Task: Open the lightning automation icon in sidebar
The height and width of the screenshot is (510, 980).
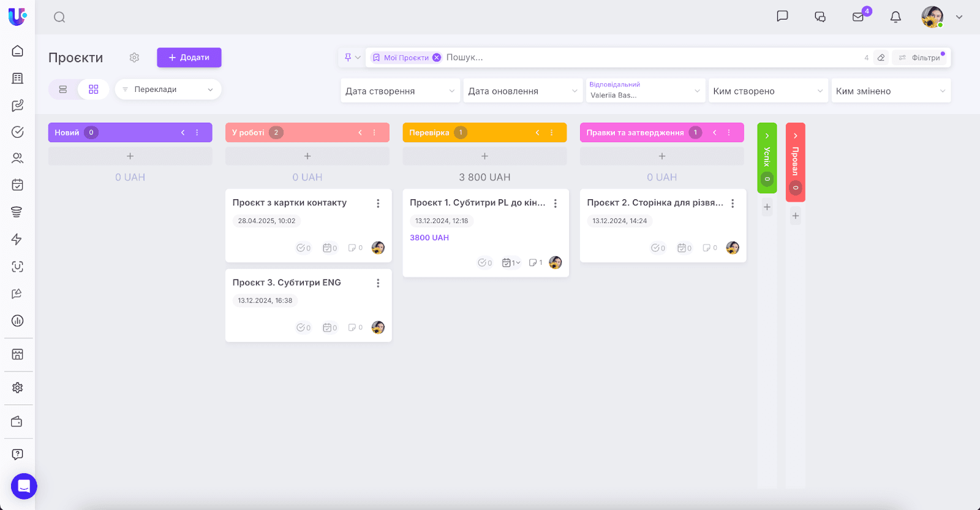Action: coord(18,239)
